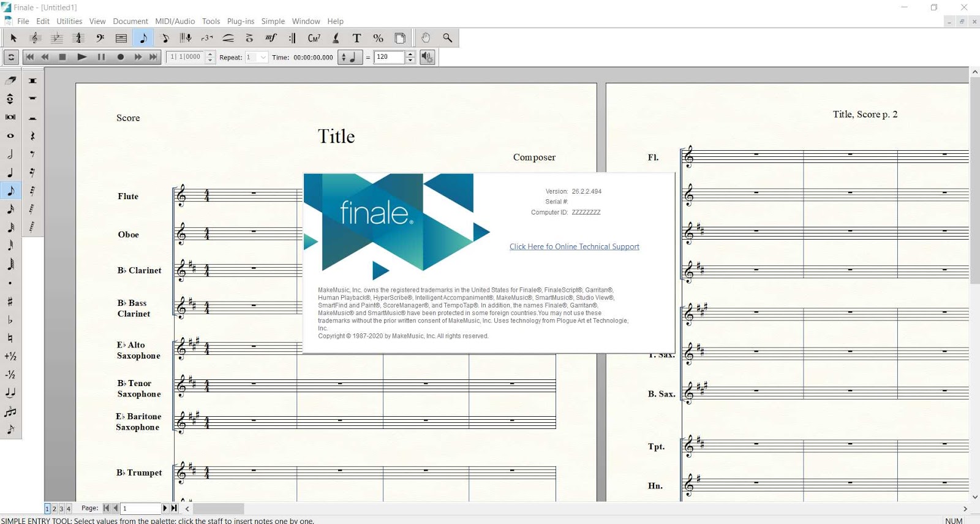
Task: Choose the whole rest
Action: (32, 99)
